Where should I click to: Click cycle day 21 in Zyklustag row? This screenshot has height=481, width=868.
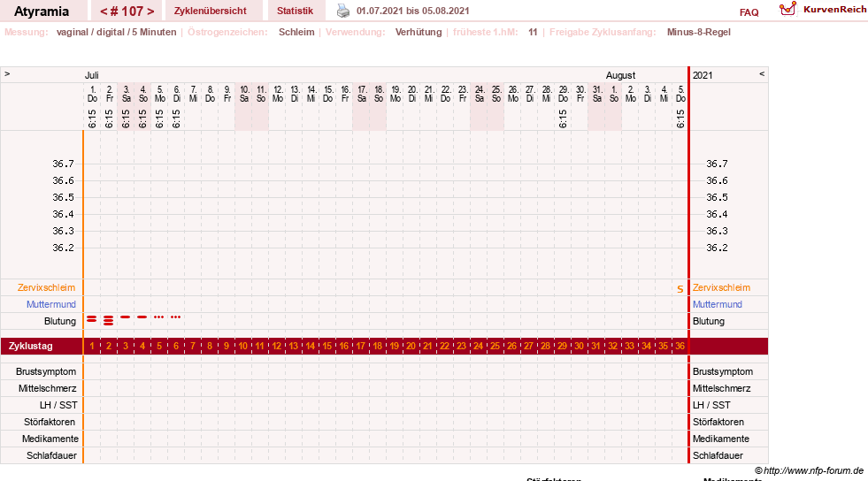[x=428, y=346]
